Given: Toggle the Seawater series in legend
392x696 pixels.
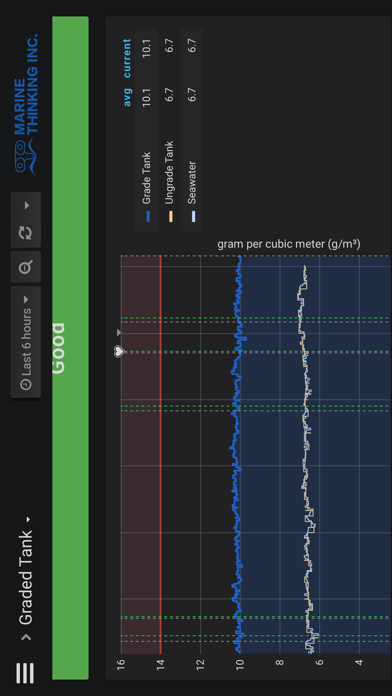Looking at the screenshot, I should point(192,182).
